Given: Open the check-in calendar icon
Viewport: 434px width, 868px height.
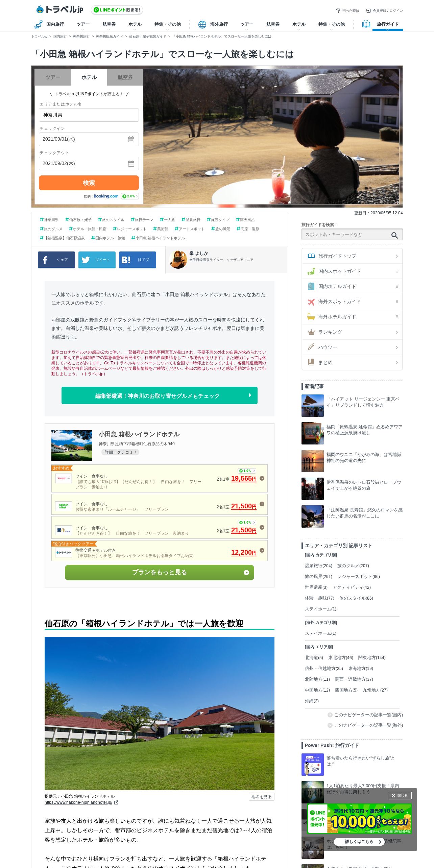Looking at the screenshot, I should [x=131, y=139].
